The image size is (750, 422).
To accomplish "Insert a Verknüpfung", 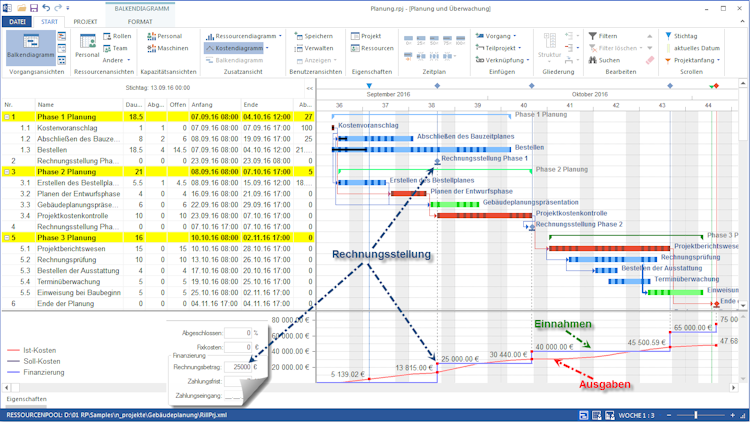I will pos(499,60).
